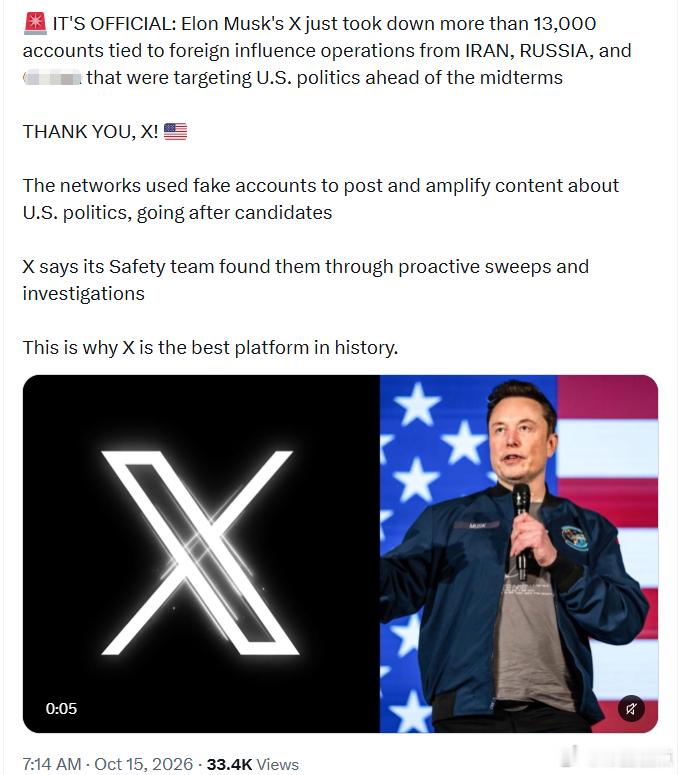Click the "X says its Safety team" paragraph

pyautogui.click(x=306, y=280)
